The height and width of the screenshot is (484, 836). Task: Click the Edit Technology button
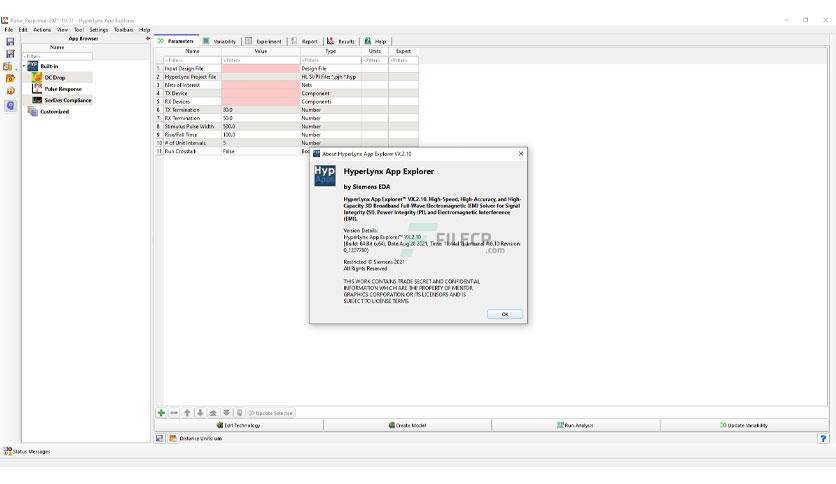[x=239, y=425]
